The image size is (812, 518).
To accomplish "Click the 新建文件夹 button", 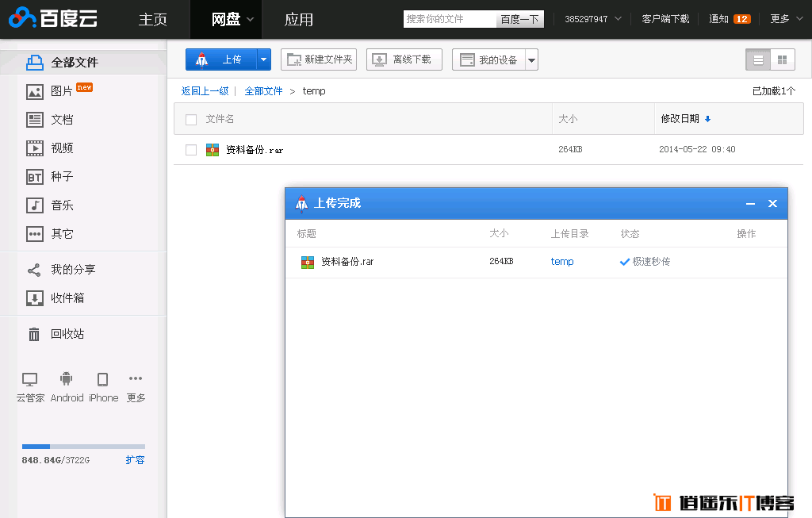I will click(x=320, y=59).
